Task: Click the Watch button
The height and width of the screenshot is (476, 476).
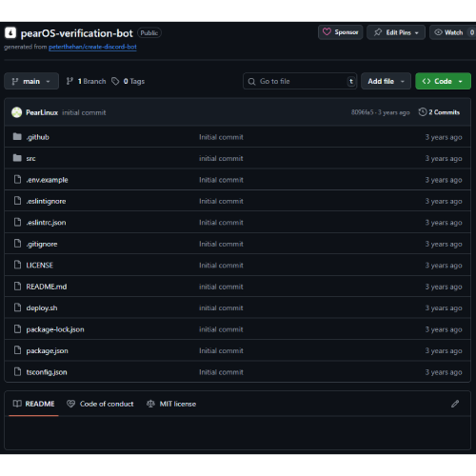Action: [x=453, y=32]
